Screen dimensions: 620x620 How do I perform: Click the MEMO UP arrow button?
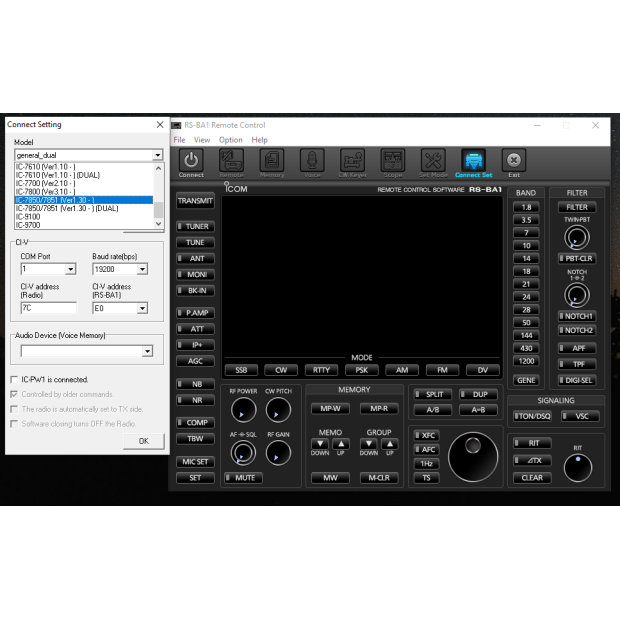(x=341, y=444)
